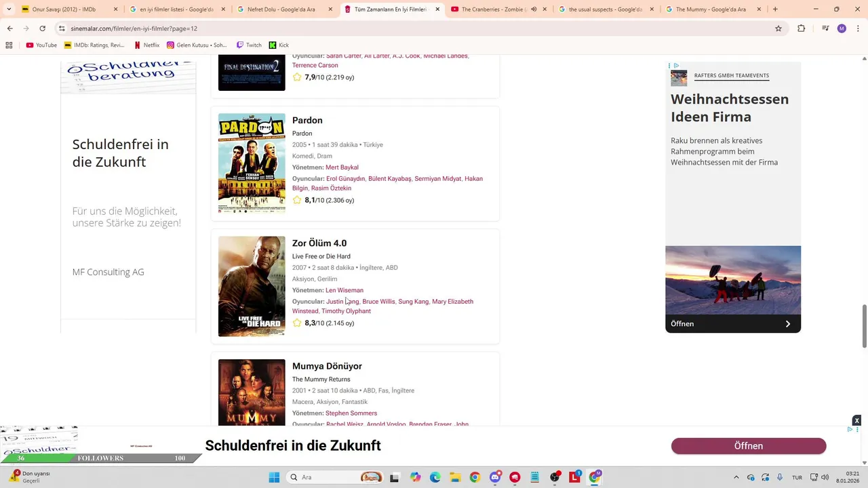Image resolution: width=868 pixels, height=488 pixels.
Task: Open the YouTube bookmark
Action: (41, 45)
